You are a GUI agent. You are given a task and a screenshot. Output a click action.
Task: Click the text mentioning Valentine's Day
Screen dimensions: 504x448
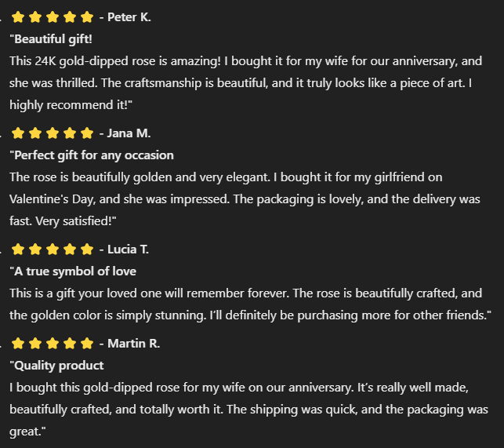pos(53,199)
